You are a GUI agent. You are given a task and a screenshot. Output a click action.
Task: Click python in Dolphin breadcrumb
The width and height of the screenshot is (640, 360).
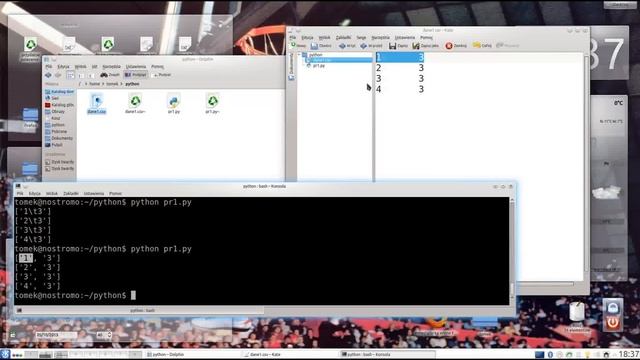pos(132,84)
